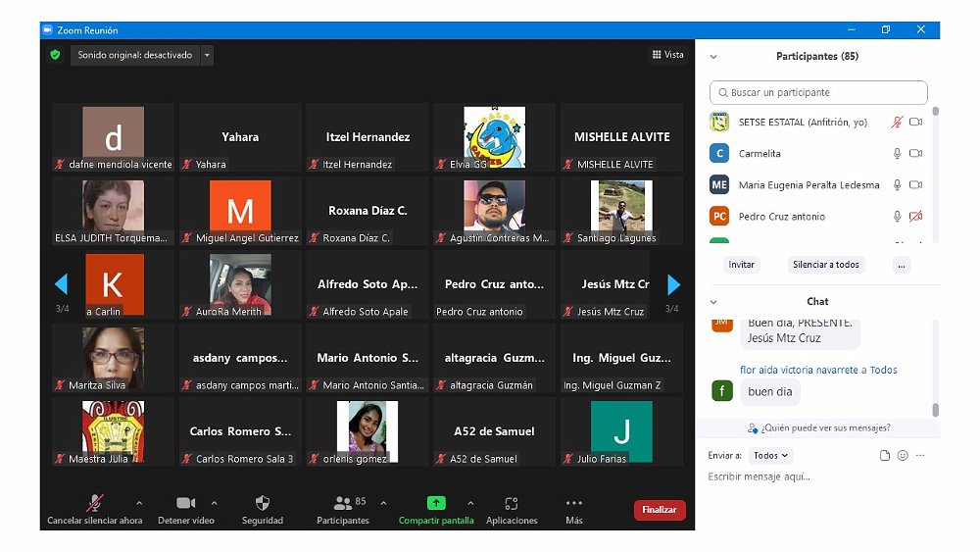Click the Buscar un participante search field
The height and width of the screenshot is (552, 980).
818,92
